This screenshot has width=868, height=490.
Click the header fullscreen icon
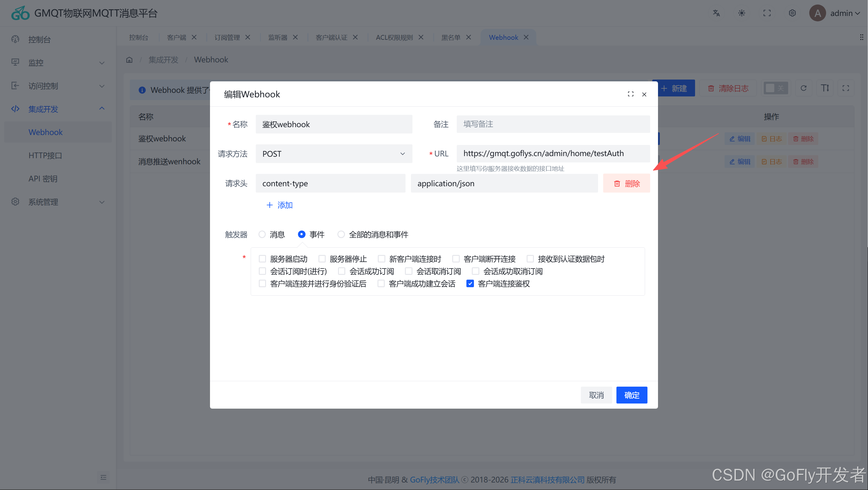767,13
